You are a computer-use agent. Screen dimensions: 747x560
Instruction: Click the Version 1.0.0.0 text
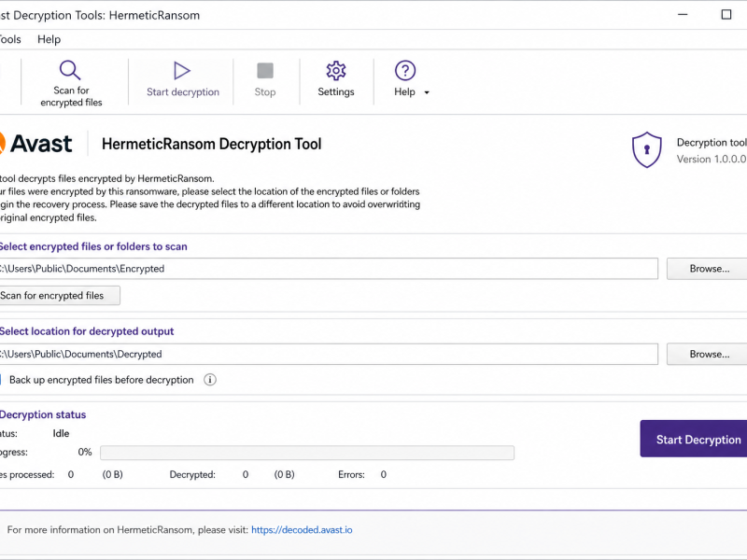[712, 159]
